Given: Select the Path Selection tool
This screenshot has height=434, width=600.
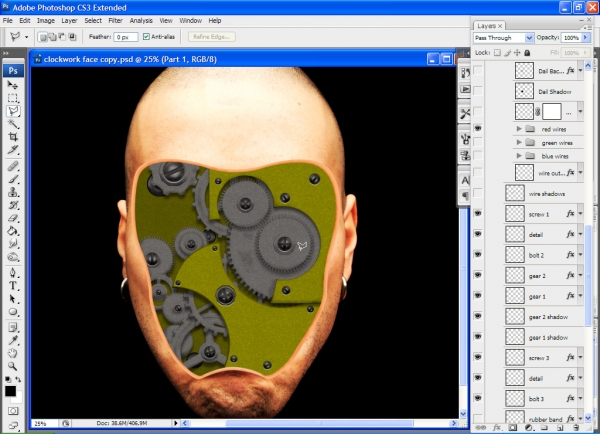Looking at the screenshot, I should pos(13,299).
